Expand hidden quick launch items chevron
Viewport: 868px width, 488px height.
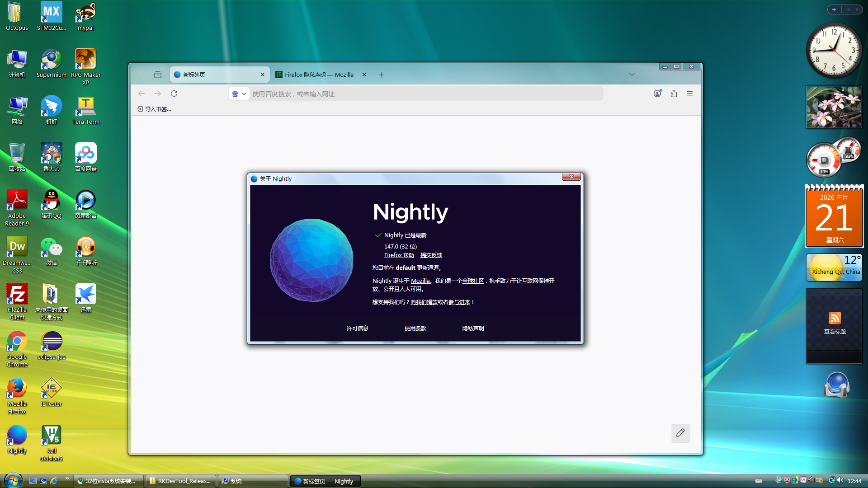click(67, 478)
